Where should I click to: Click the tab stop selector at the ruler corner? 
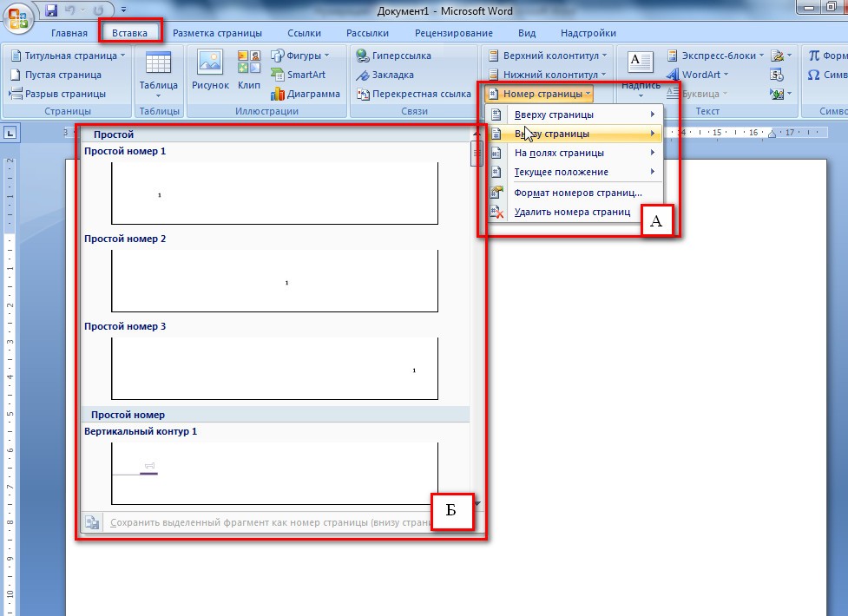tap(10, 133)
